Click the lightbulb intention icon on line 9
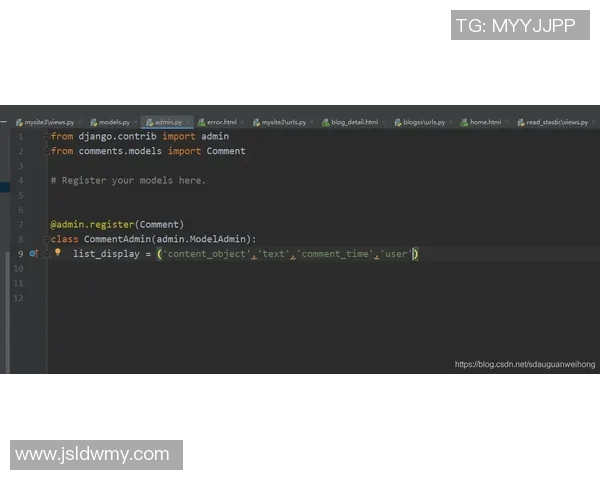600x480 pixels. [57, 253]
